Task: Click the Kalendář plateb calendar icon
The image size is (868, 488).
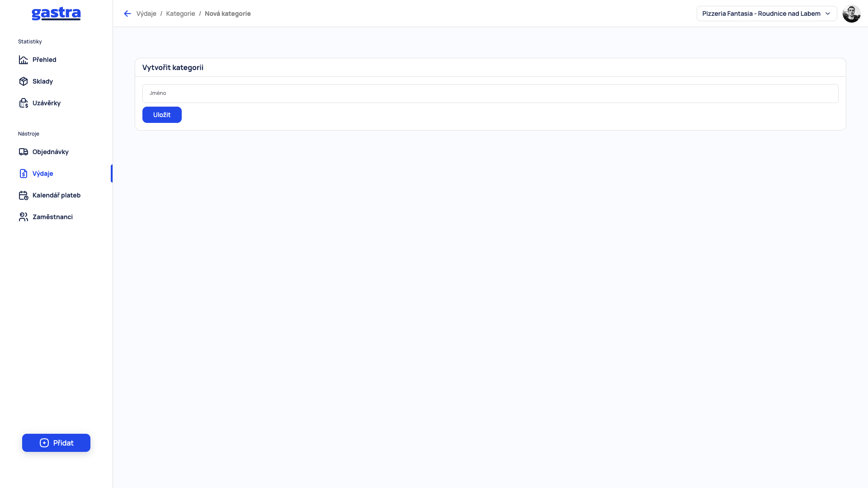Action: 24,195
